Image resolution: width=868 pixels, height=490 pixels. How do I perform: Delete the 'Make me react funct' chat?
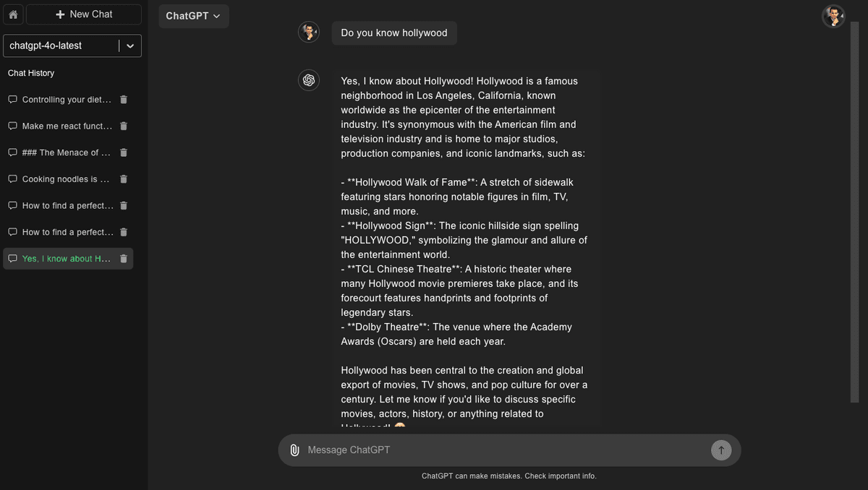[124, 126]
